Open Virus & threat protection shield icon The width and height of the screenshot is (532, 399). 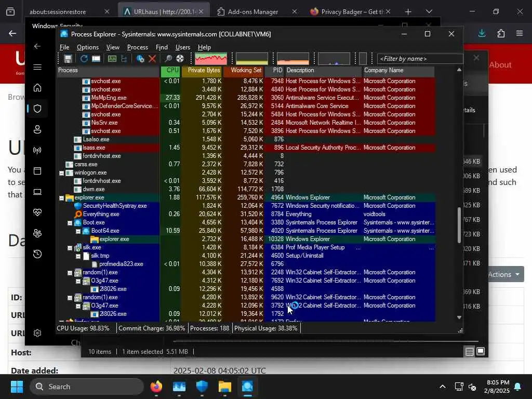[37, 109]
